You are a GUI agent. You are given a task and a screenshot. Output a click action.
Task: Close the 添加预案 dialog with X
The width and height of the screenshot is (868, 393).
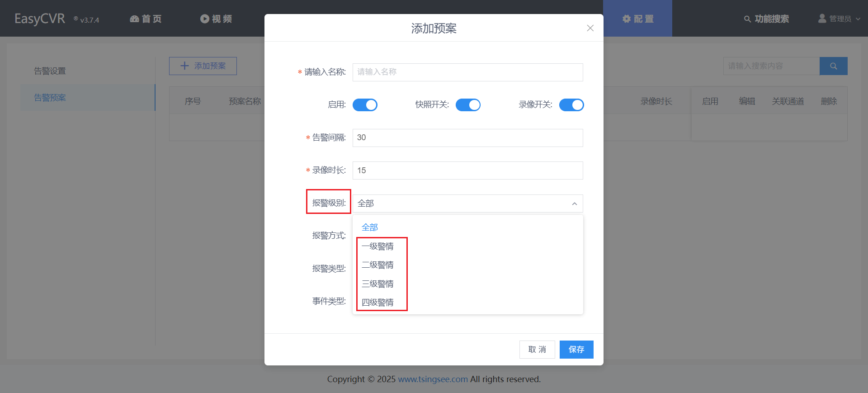pos(590,28)
